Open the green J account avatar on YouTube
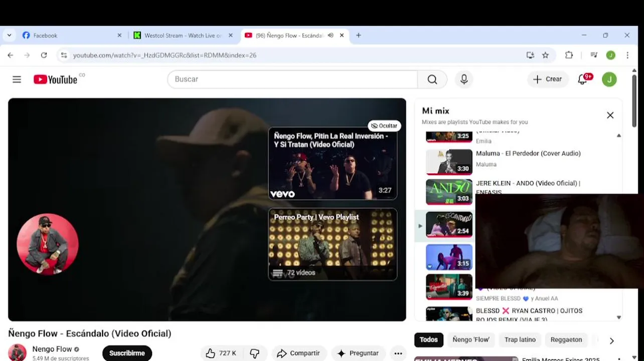Viewport: 644px width, 361px height. click(609, 79)
